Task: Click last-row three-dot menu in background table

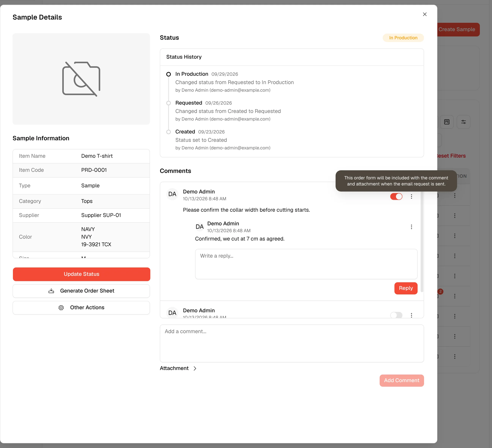Action: point(455,357)
